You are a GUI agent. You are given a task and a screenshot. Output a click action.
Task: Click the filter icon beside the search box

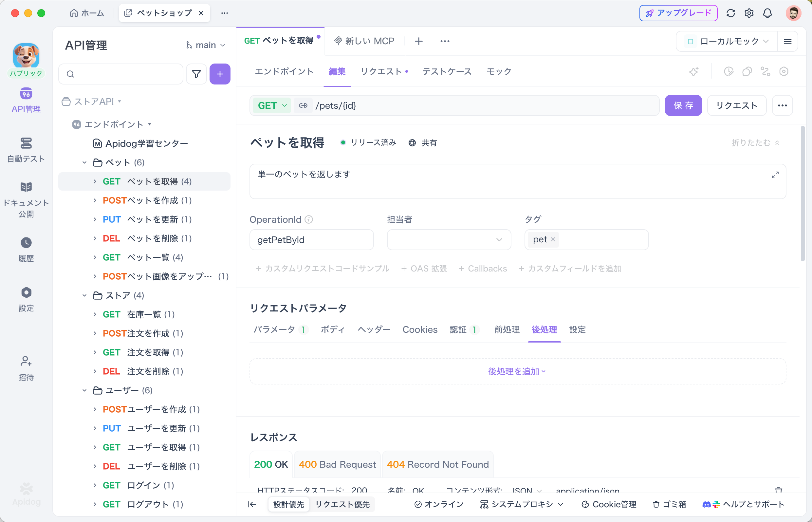click(x=196, y=74)
